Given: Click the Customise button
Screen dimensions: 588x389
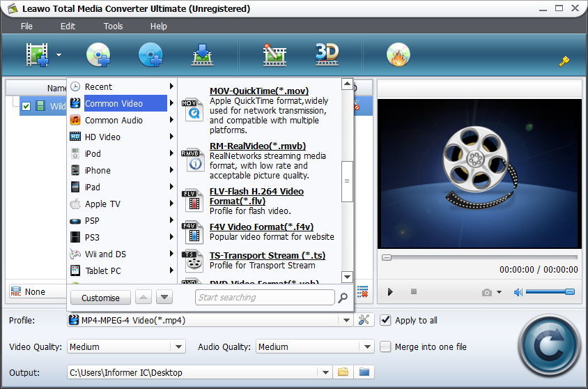Looking at the screenshot, I should [x=100, y=298].
